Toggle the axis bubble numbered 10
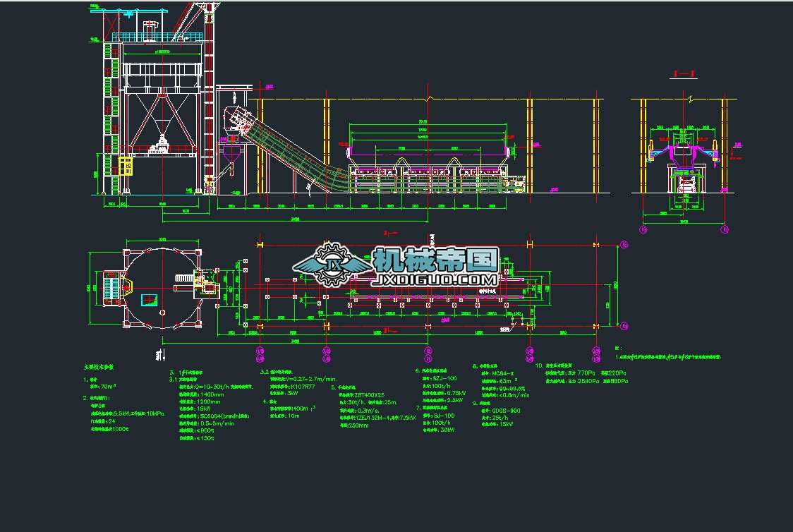Viewport: 793px width, 532px height. [x=595, y=358]
